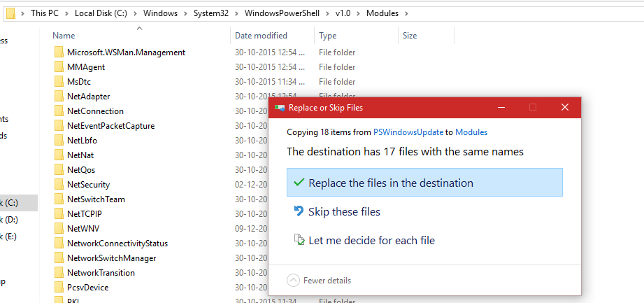Image resolution: width=644 pixels, height=303 pixels.
Task: Open the Modules destination link
Action: pyautogui.click(x=471, y=132)
